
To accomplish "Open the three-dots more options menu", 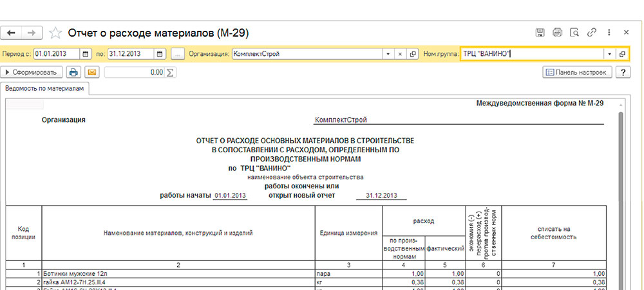I will point(607,33).
